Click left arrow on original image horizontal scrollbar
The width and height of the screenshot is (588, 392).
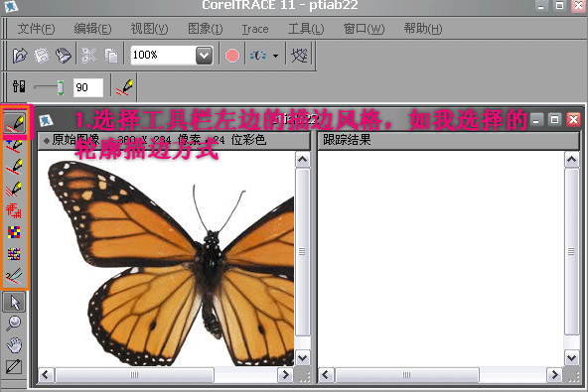(x=46, y=375)
